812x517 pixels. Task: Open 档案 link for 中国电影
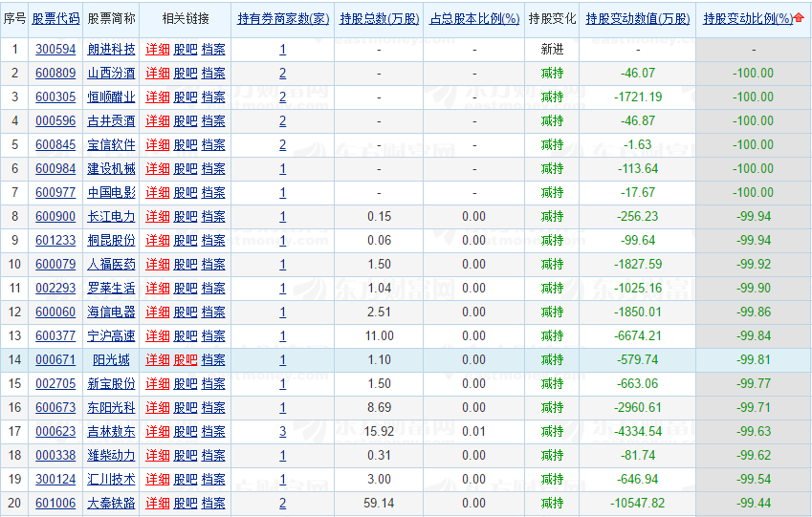[213, 192]
